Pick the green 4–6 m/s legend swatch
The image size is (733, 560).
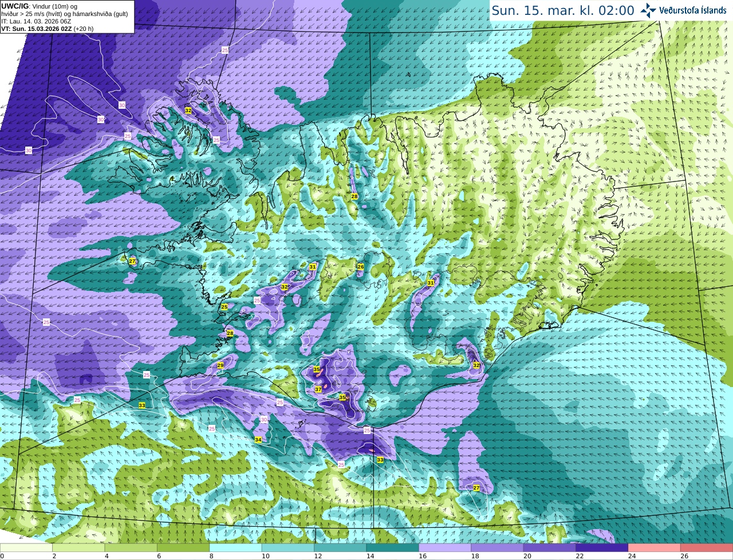(x=131, y=547)
